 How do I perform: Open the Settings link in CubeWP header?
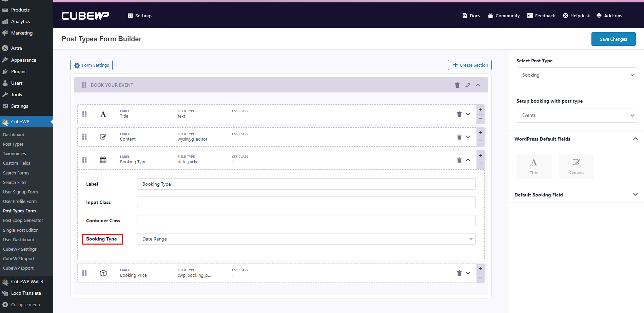140,16
